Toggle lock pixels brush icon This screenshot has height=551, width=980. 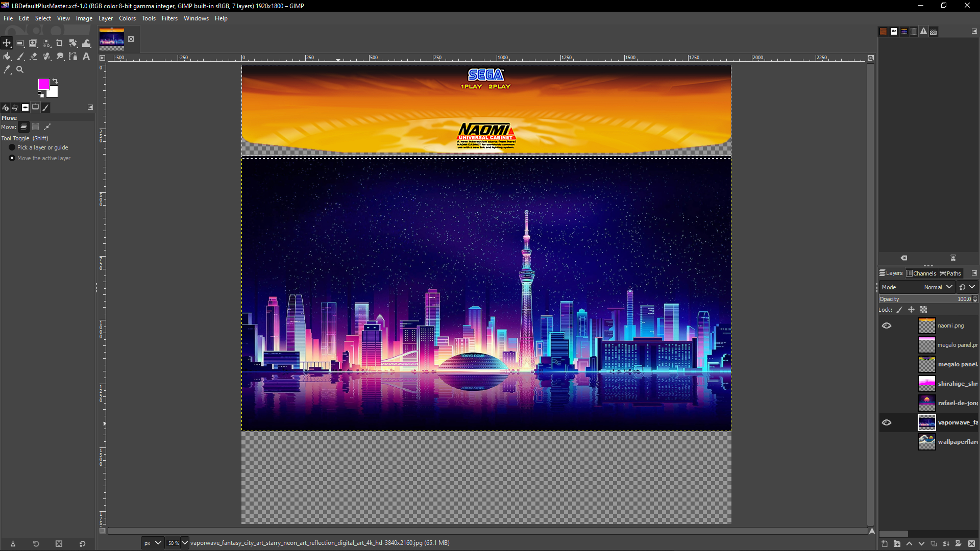click(899, 310)
